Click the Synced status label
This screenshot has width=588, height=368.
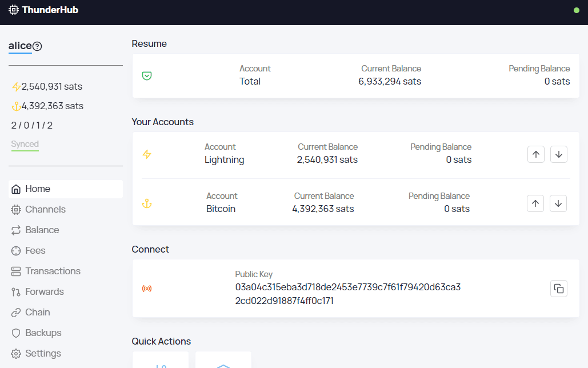pos(25,145)
